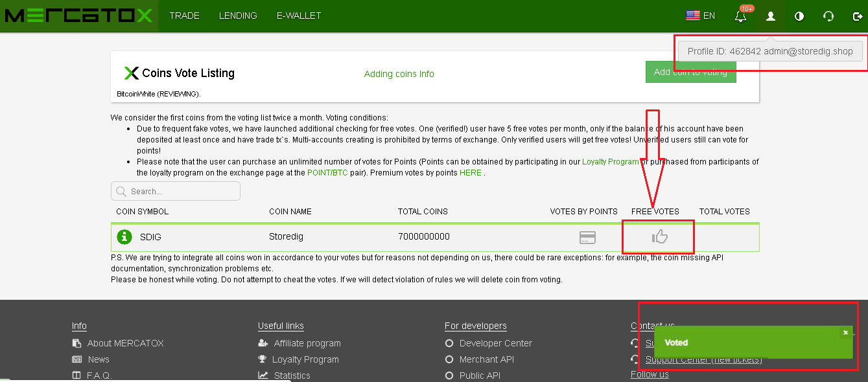The height and width of the screenshot is (382, 868).
Task: Sort by COIN NAME column
Action: pyautogui.click(x=290, y=212)
